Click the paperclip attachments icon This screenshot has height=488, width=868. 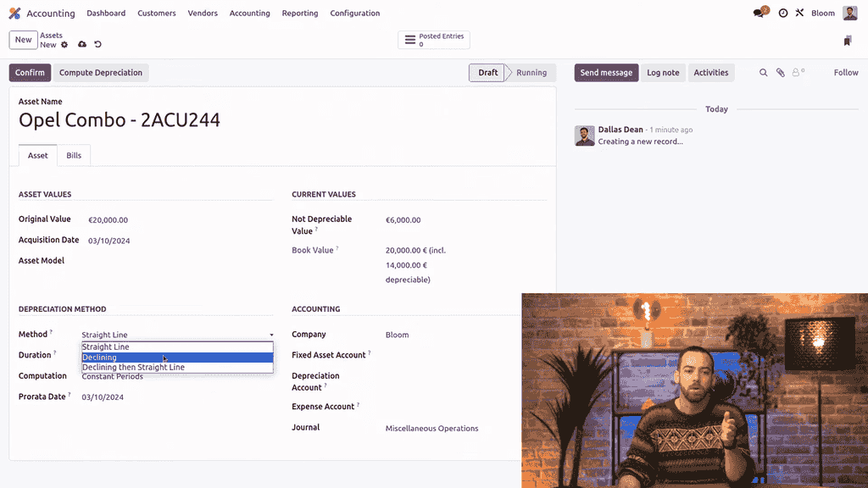coord(781,73)
